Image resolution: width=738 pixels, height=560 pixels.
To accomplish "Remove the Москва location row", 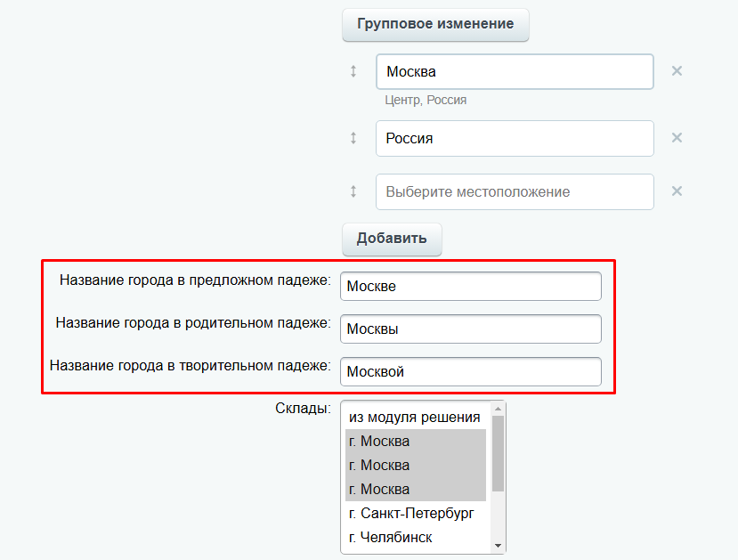I will point(677,71).
